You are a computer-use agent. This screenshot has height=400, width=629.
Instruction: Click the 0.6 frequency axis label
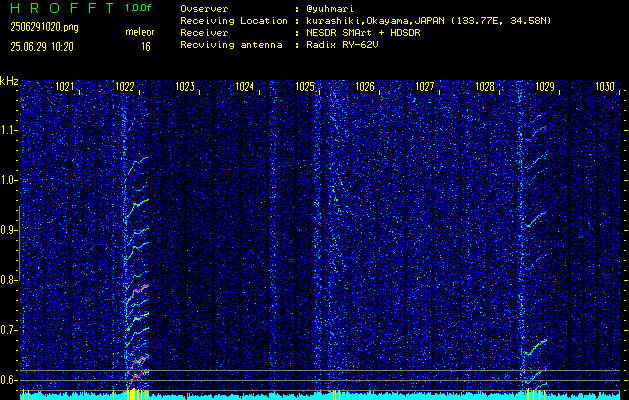(x=9, y=380)
